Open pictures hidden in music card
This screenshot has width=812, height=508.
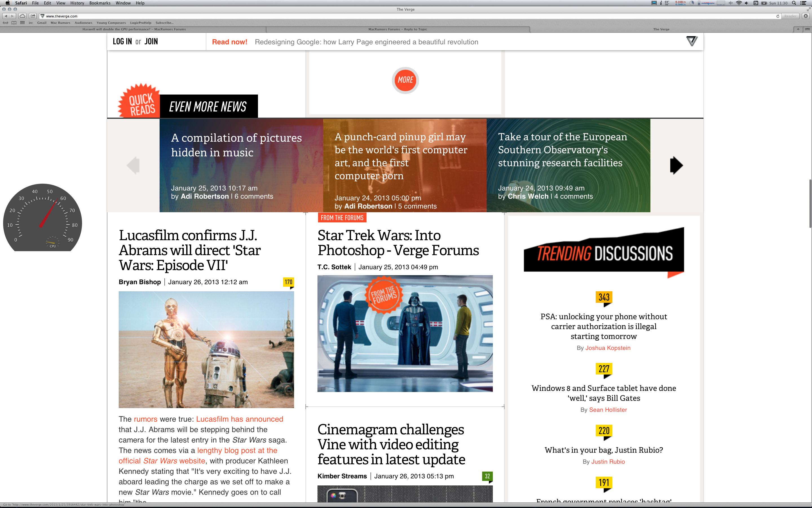click(x=241, y=165)
